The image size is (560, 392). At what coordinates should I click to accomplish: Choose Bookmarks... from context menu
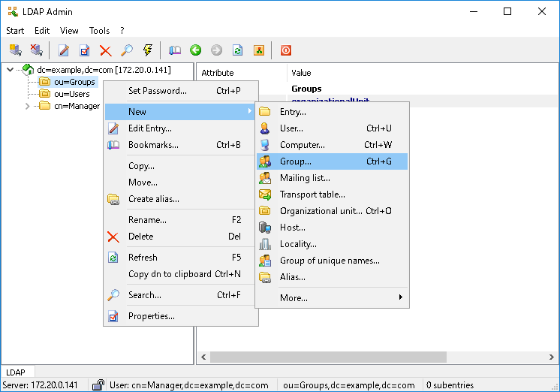(181, 145)
